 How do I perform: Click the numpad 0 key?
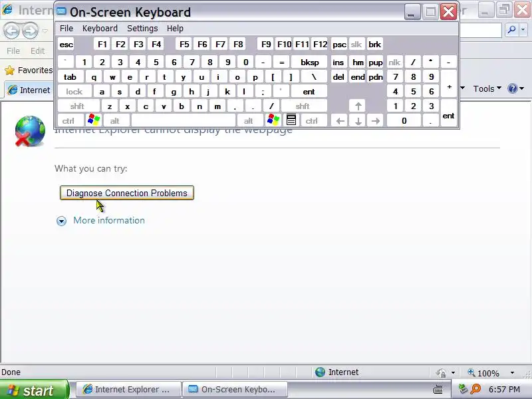click(404, 121)
